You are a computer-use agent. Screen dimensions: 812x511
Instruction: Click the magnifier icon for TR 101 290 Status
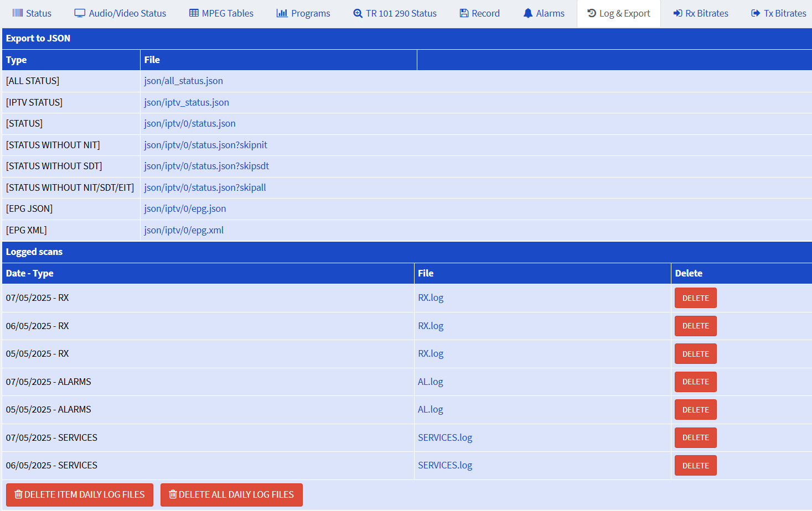coord(358,13)
